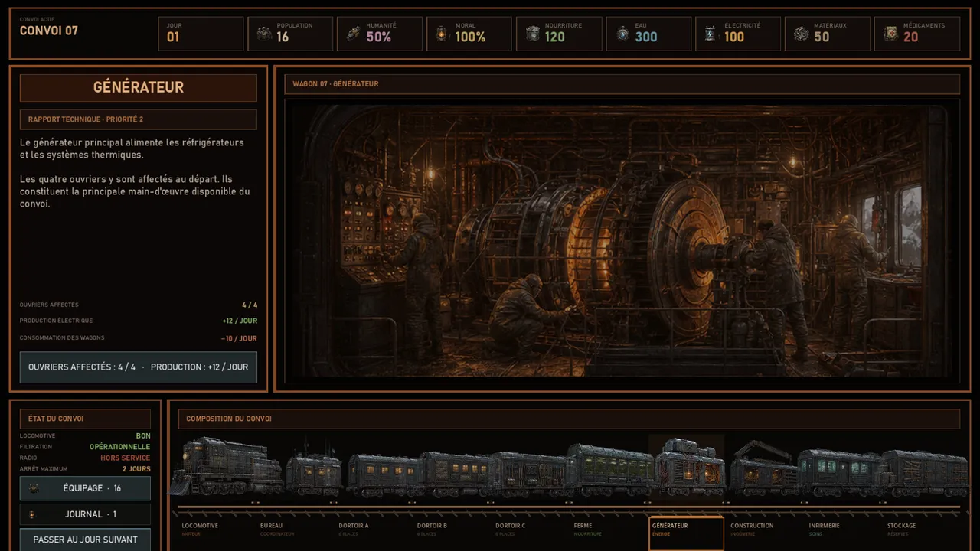Open the Bureau tab label
The image size is (980, 551).
pyautogui.click(x=271, y=526)
